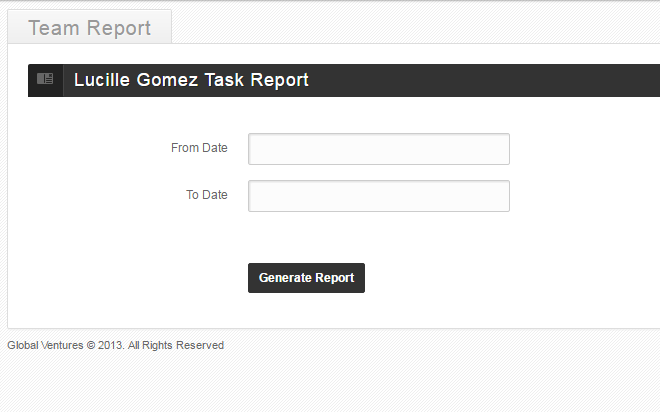Click the "To Date" field label
This screenshot has width=660, height=412.
207,195
